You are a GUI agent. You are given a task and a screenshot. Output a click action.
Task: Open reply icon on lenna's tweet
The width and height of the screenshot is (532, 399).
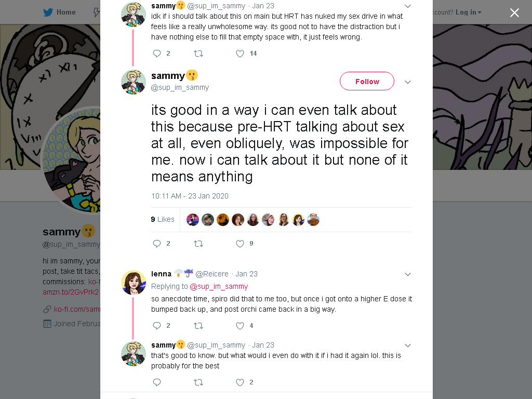point(157,326)
